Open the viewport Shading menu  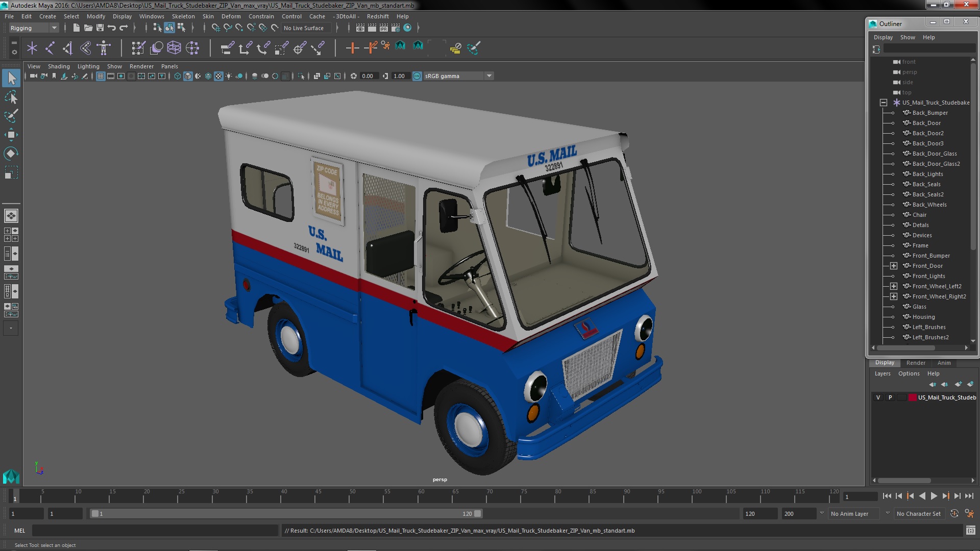59,66
